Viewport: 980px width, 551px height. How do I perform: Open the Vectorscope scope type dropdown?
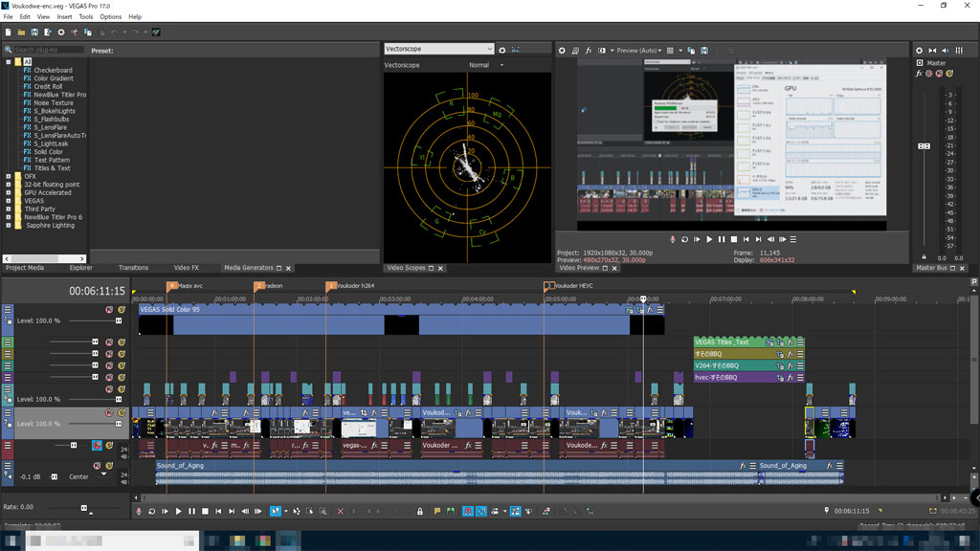pos(438,49)
